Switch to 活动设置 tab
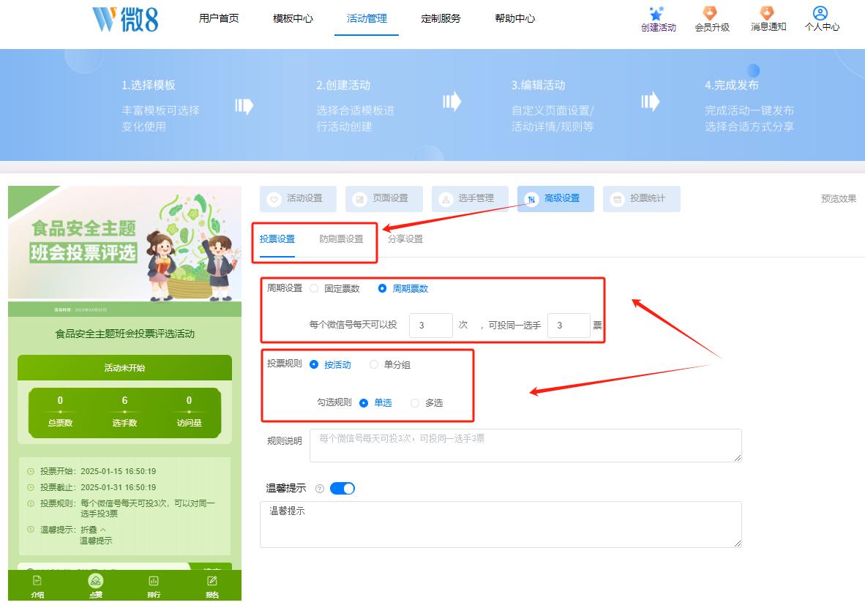865x616 pixels. pyautogui.click(x=298, y=198)
